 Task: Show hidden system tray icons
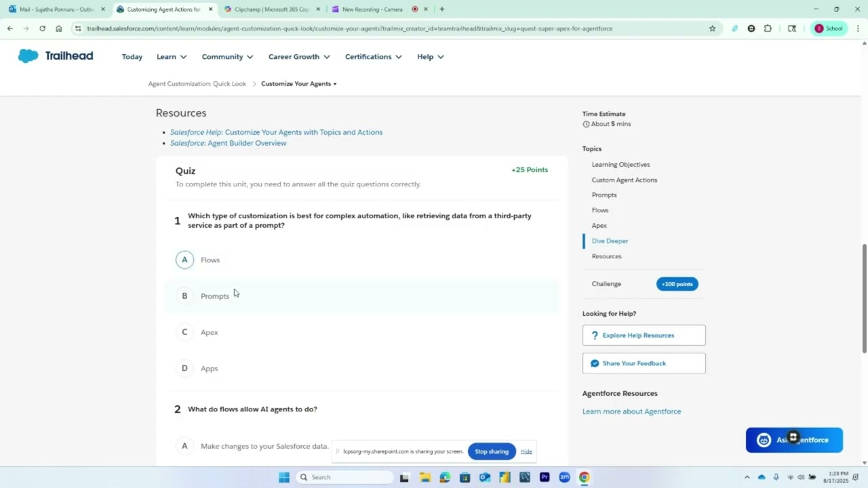747,477
